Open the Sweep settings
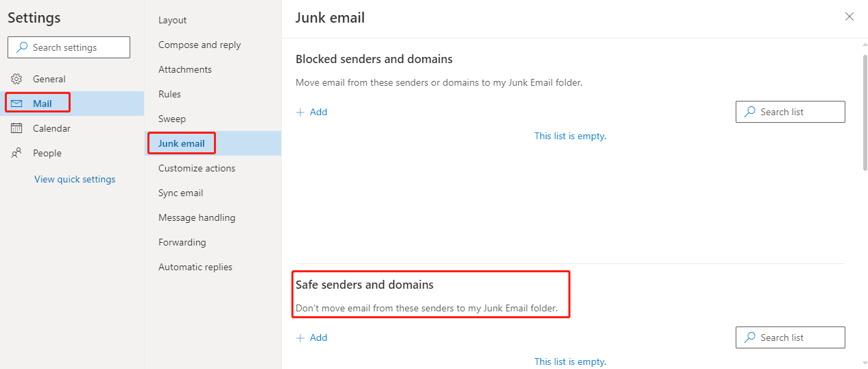 172,119
